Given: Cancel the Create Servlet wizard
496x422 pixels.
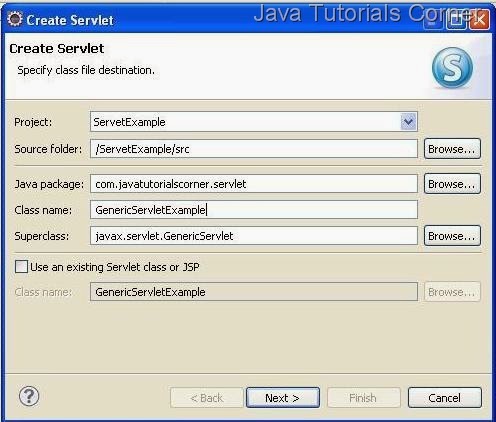Looking at the screenshot, I should click(x=445, y=397).
